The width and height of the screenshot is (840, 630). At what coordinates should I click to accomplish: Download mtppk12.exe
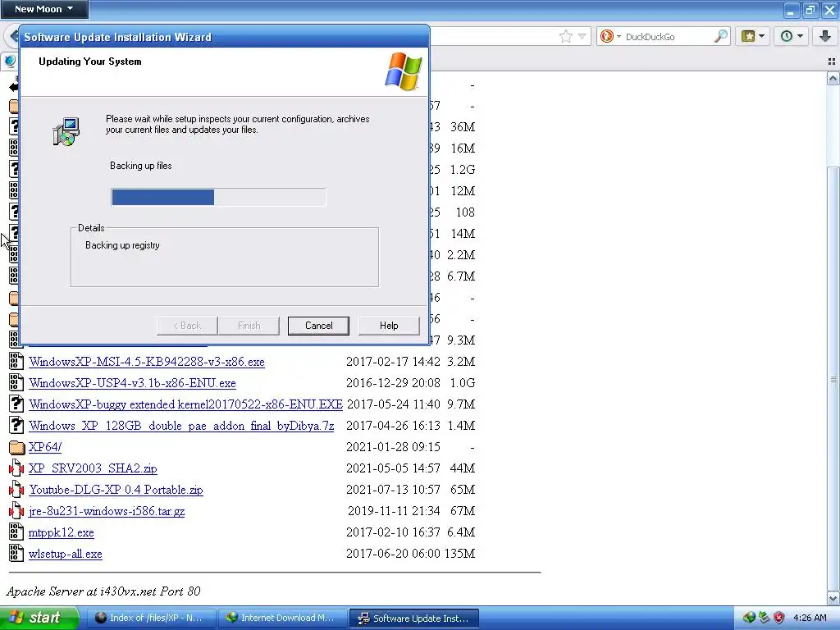[61, 532]
